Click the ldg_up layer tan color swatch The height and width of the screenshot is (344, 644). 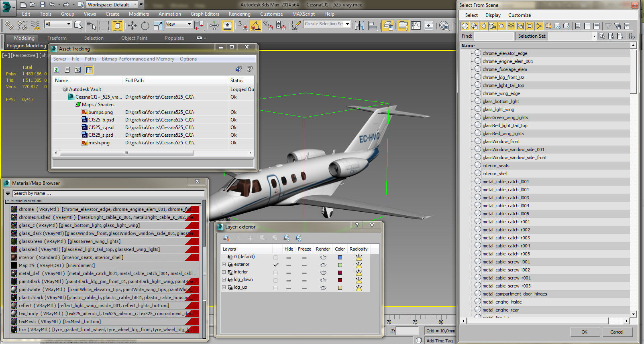click(x=340, y=288)
